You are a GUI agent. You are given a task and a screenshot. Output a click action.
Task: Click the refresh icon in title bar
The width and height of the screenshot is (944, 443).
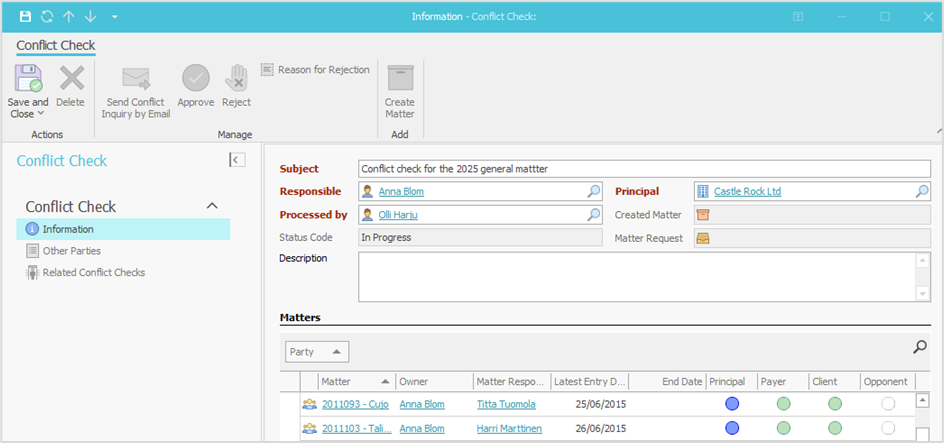pos(47,17)
